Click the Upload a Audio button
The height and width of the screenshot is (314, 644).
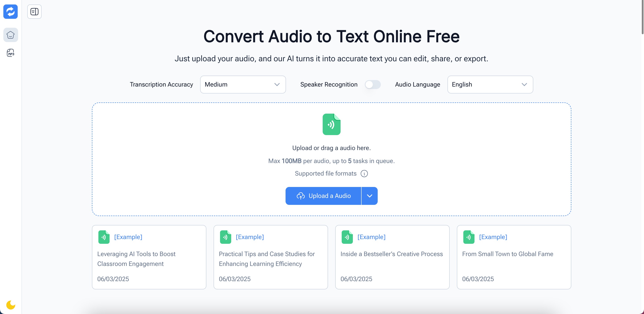(323, 196)
